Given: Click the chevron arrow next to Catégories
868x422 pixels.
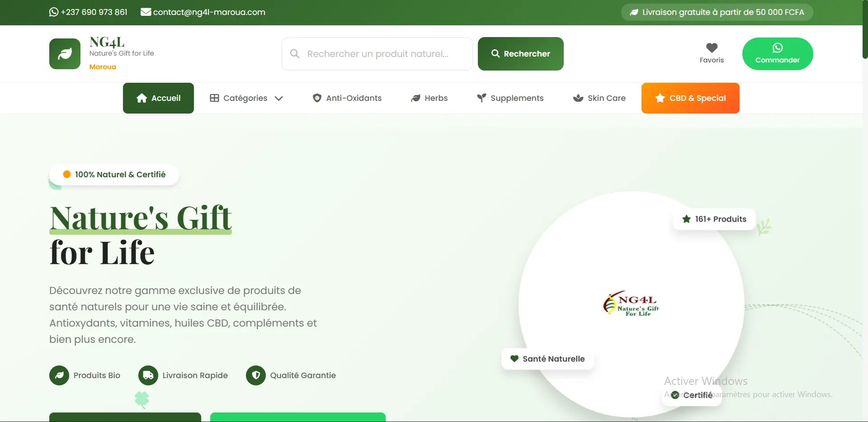Looking at the screenshot, I should [x=279, y=99].
